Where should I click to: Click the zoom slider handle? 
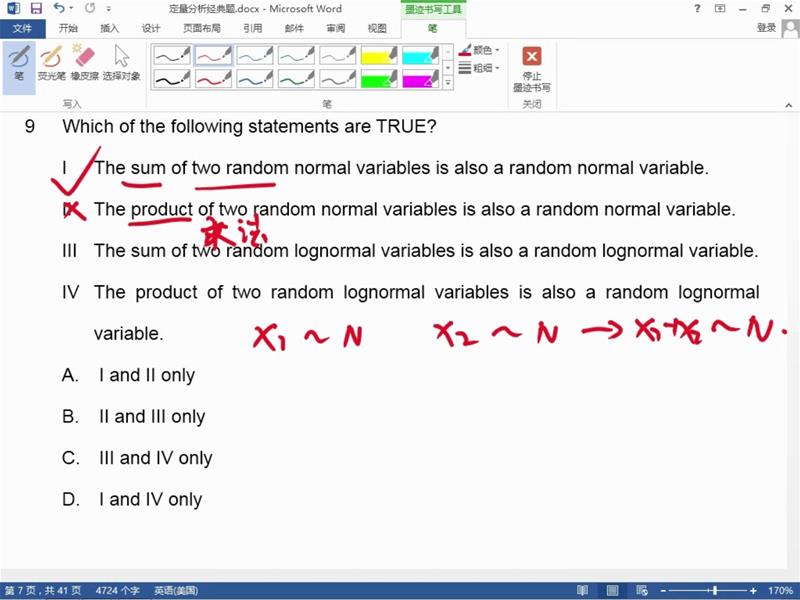point(715,591)
